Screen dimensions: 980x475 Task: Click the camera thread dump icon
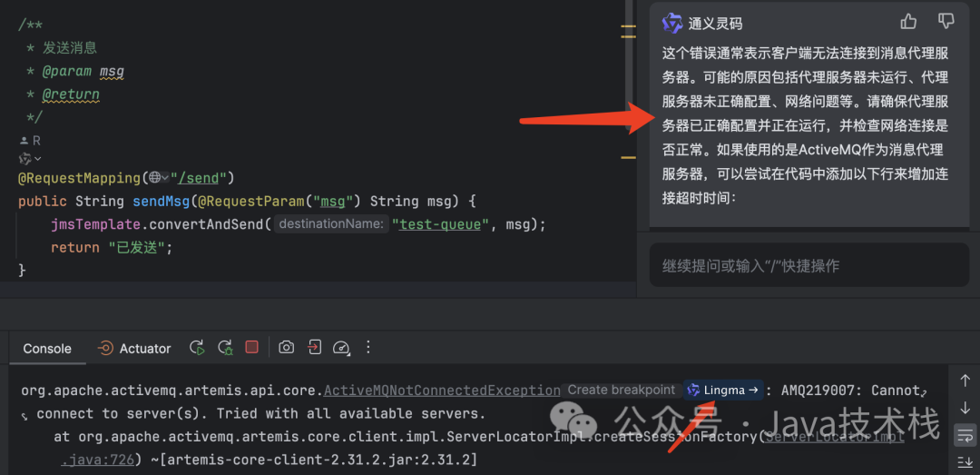[x=286, y=347]
